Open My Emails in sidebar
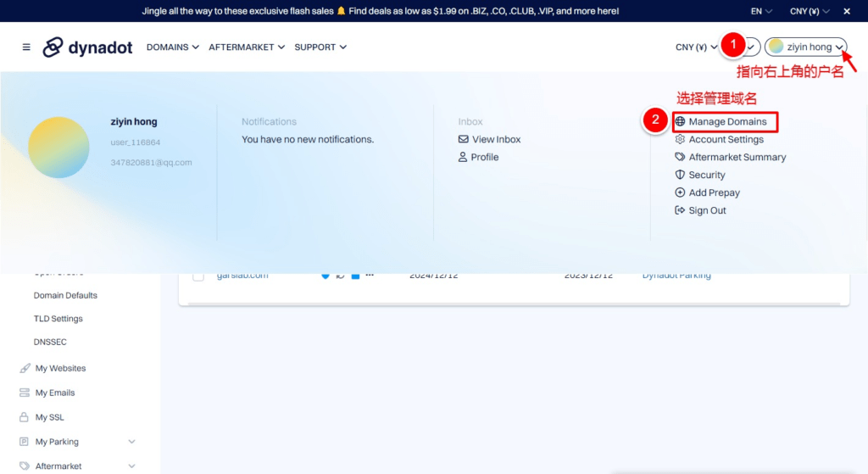This screenshot has height=474, width=868. click(55, 393)
